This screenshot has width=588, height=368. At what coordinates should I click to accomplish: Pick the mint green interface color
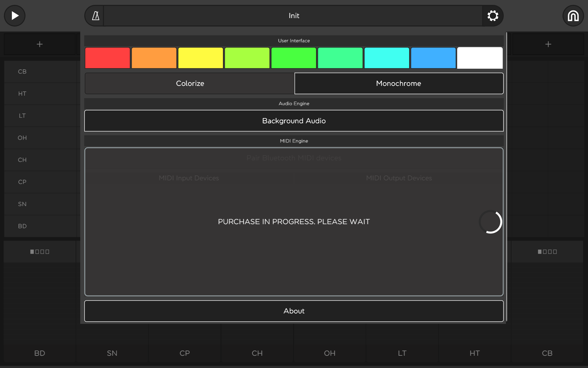340,58
